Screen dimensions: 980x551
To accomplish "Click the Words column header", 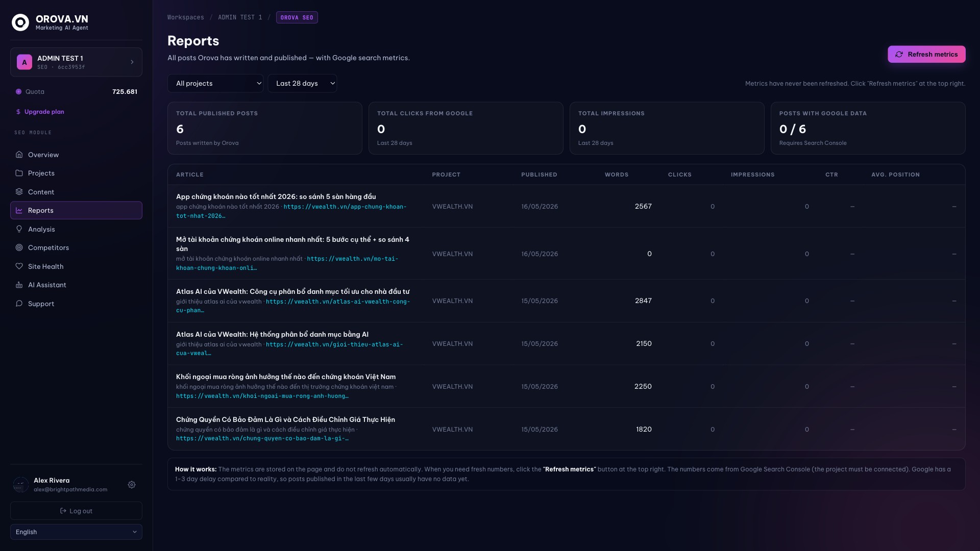I will click(617, 174).
